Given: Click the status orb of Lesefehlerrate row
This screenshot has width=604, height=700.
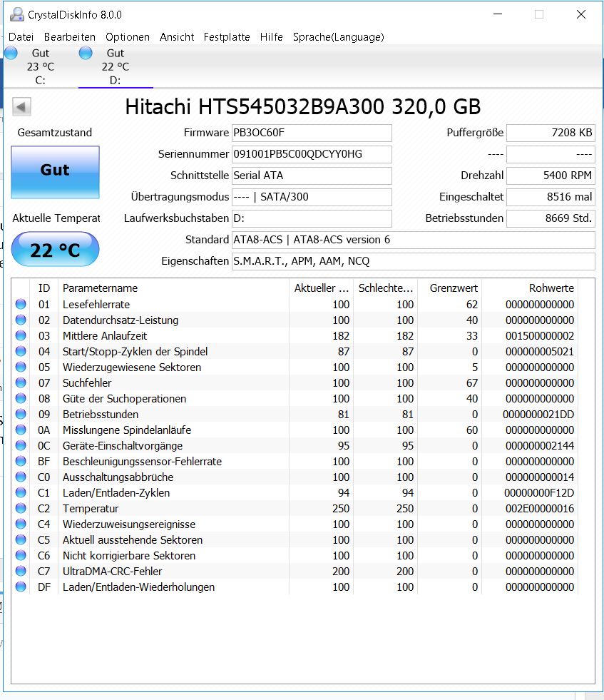Looking at the screenshot, I should (21, 304).
